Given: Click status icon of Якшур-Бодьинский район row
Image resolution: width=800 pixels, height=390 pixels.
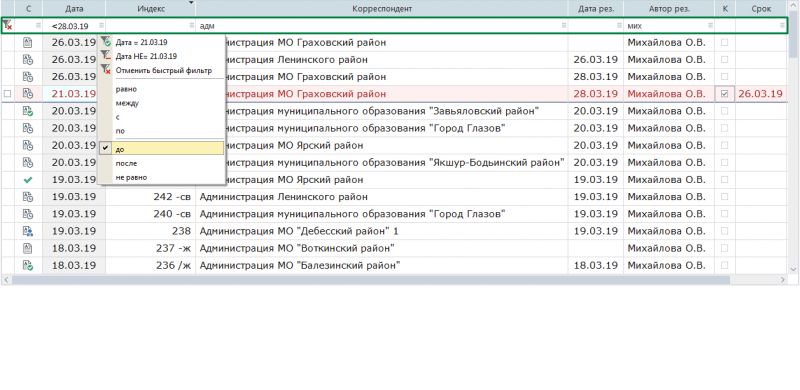Looking at the screenshot, I should click(x=28, y=162).
